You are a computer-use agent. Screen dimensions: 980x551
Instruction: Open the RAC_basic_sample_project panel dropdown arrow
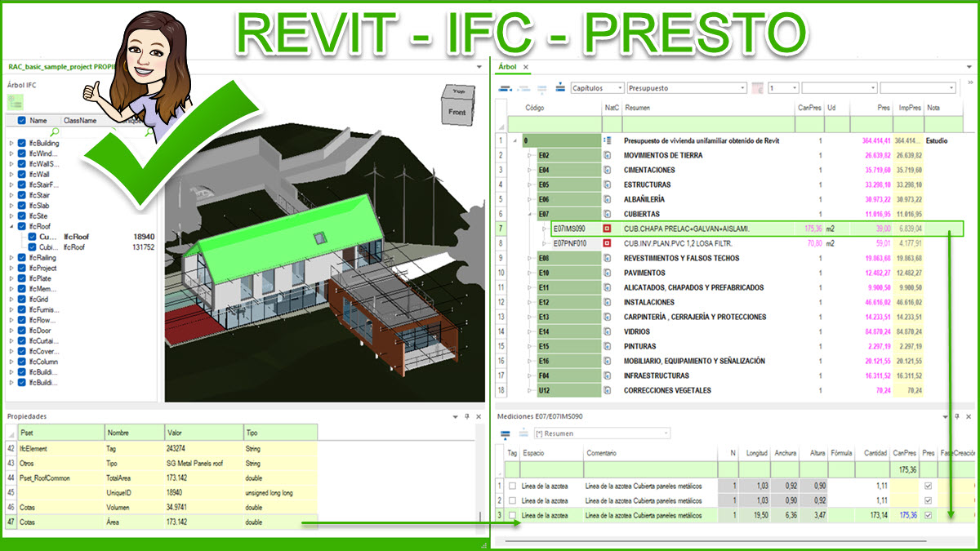(479, 67)
